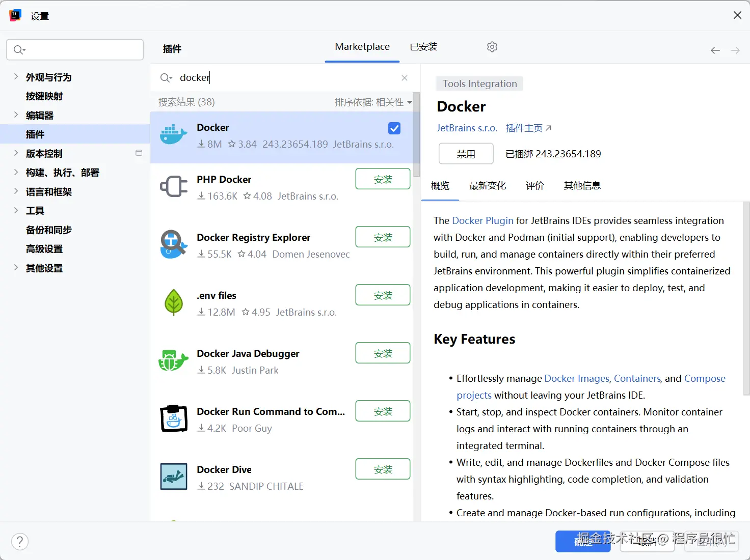Click the Docker whale plugin icon
The image size is (750, 560).
point(173,135)
